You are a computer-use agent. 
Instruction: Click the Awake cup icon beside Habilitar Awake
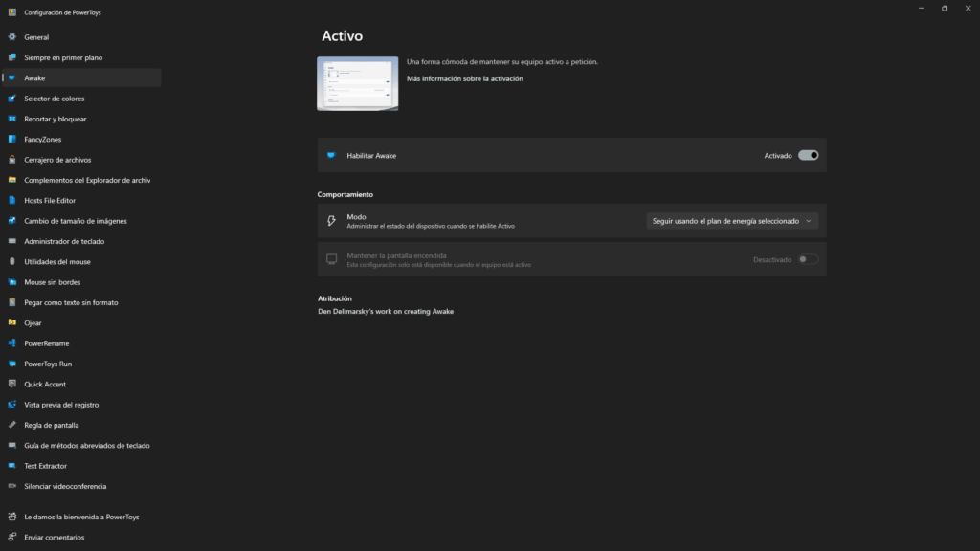point(331,156)
